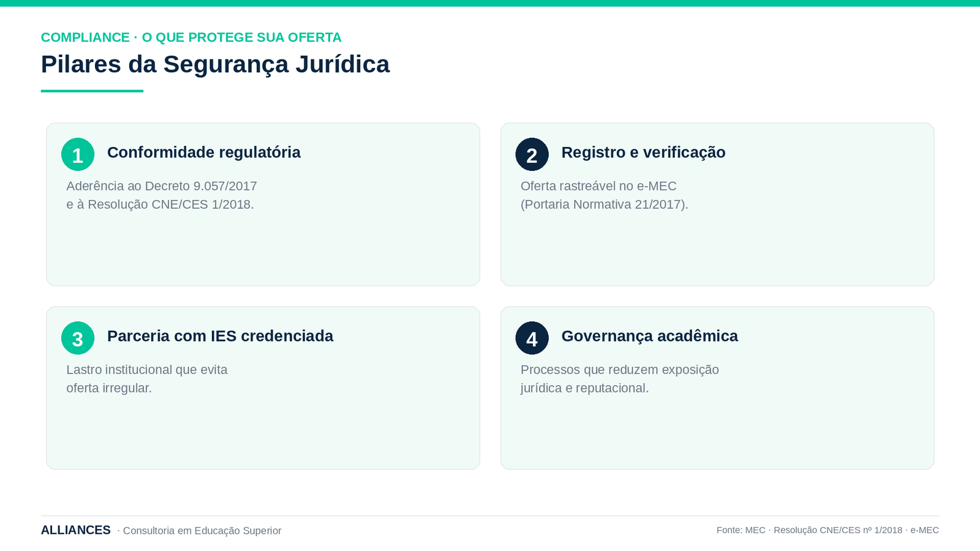
Task: Click "Consultoria em Educação Superior" footer text
Action: point(202,531)
